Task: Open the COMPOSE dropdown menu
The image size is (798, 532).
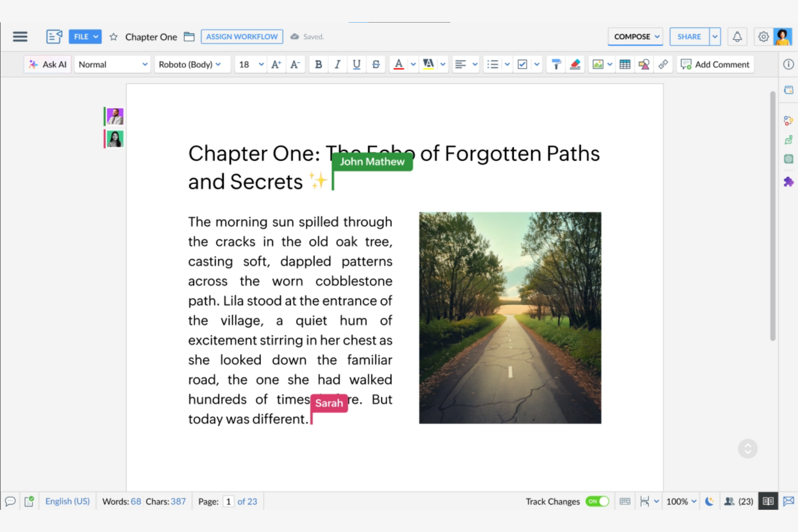Action: pyautogui.click(x=635, y=36)
